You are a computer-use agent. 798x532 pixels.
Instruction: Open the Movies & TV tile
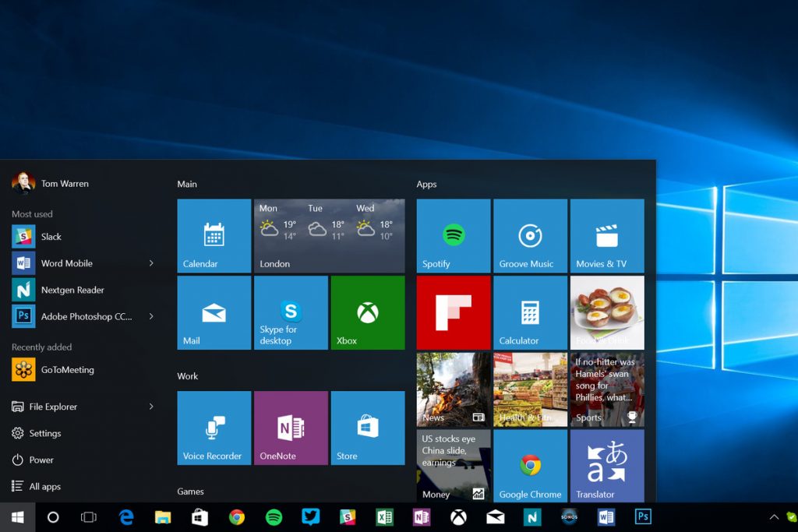pyautogui.click(x=607, y=235)
